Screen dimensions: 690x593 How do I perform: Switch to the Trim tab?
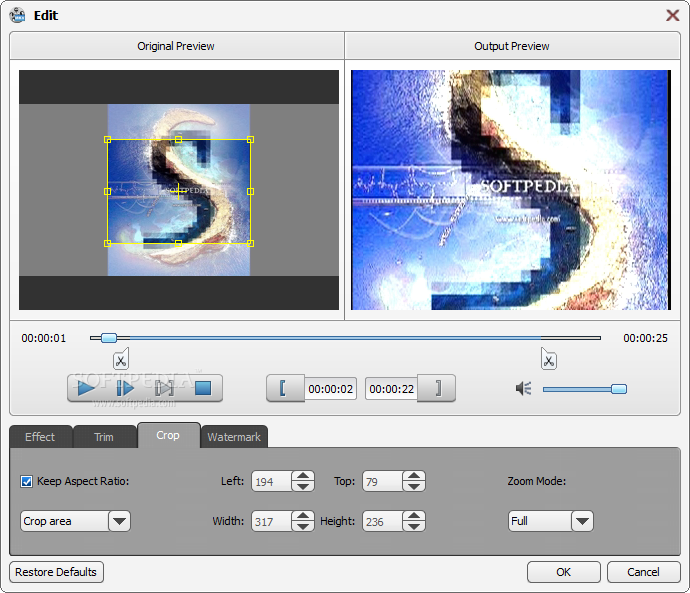(x=104, y=437)
